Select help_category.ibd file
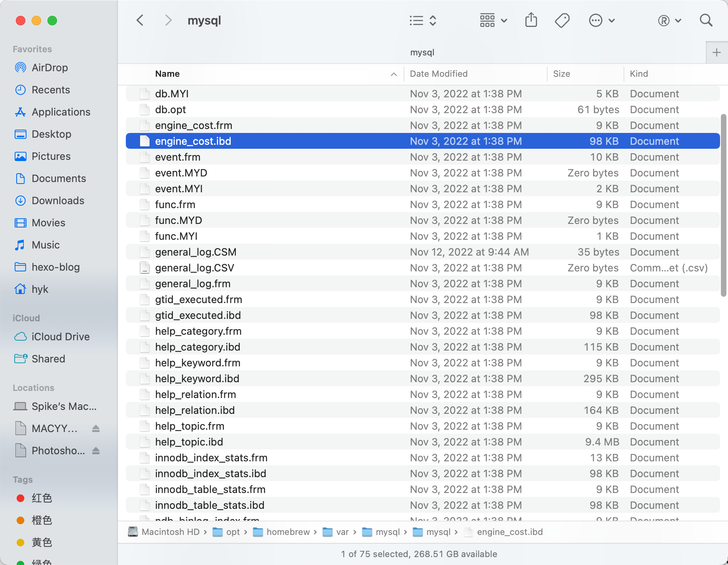Screen dimensions: 728x565 423,347
